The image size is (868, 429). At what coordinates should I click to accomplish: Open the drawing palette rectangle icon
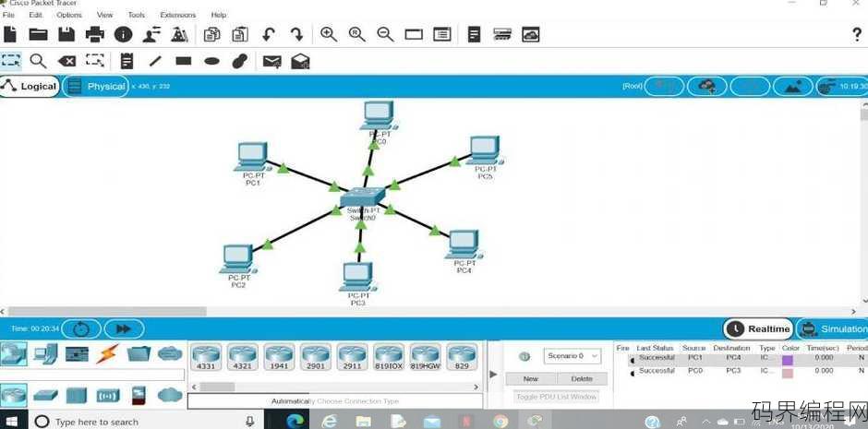[414, 35]
